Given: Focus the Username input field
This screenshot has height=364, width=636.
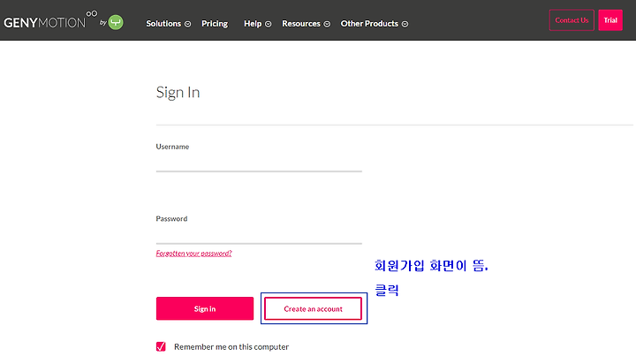Looking at the screenshot, I should [259, 163].
